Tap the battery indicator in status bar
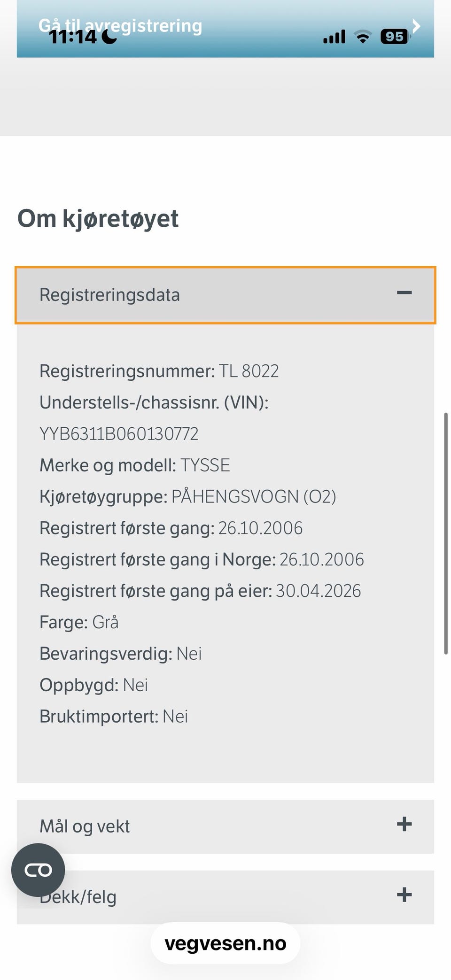The width and height of the screenshot is (451, 980). (395, 37)
